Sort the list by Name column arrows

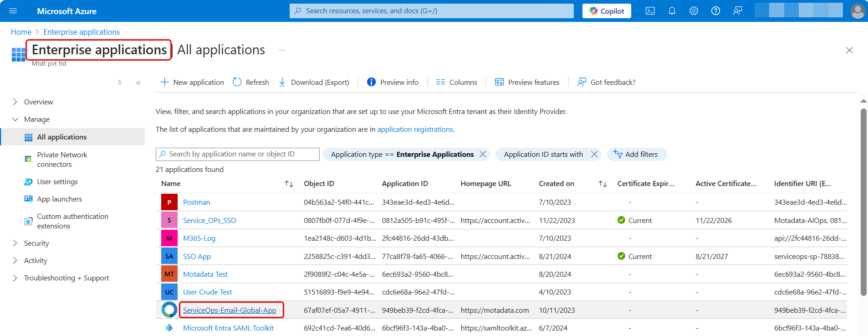click(289, 184)
